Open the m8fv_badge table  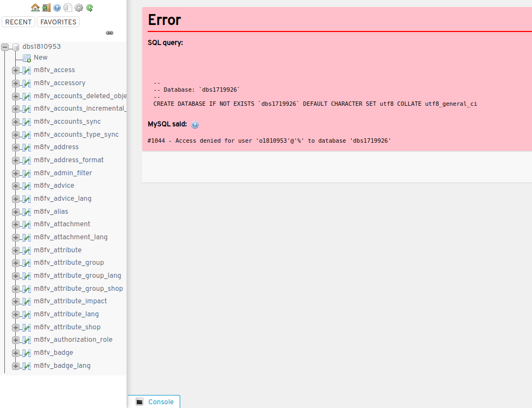(53, 353)
